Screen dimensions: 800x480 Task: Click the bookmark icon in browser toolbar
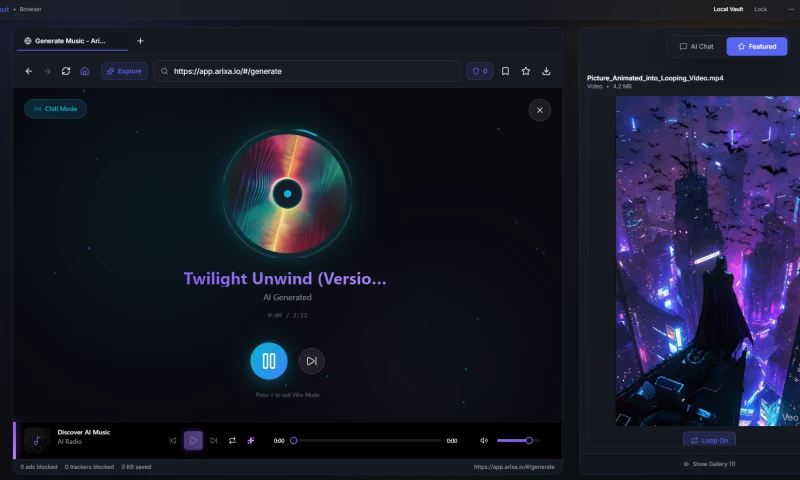click(505, 71)
